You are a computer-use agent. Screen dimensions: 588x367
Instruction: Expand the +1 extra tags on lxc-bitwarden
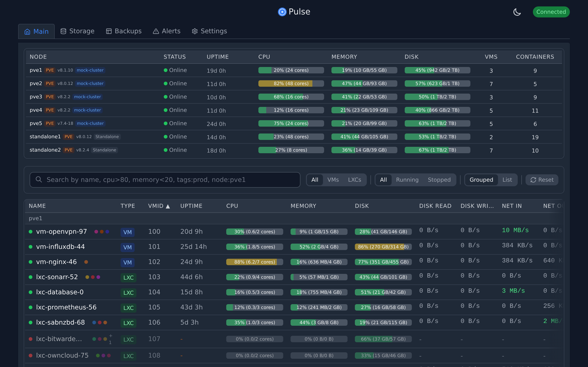click(x=110, y=339)
